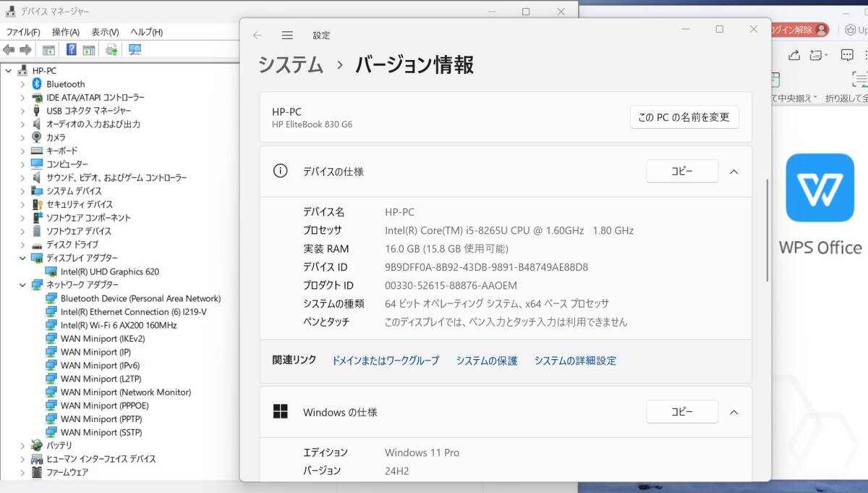Click the ログイン解除 button in WPS
The image size is (868, 493).
click(800, 30)
